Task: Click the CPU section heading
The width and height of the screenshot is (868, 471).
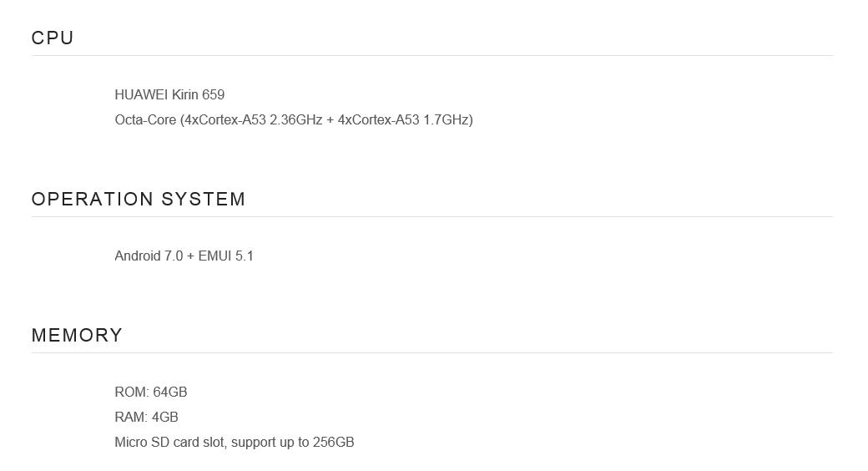Action: click(53, 38)
